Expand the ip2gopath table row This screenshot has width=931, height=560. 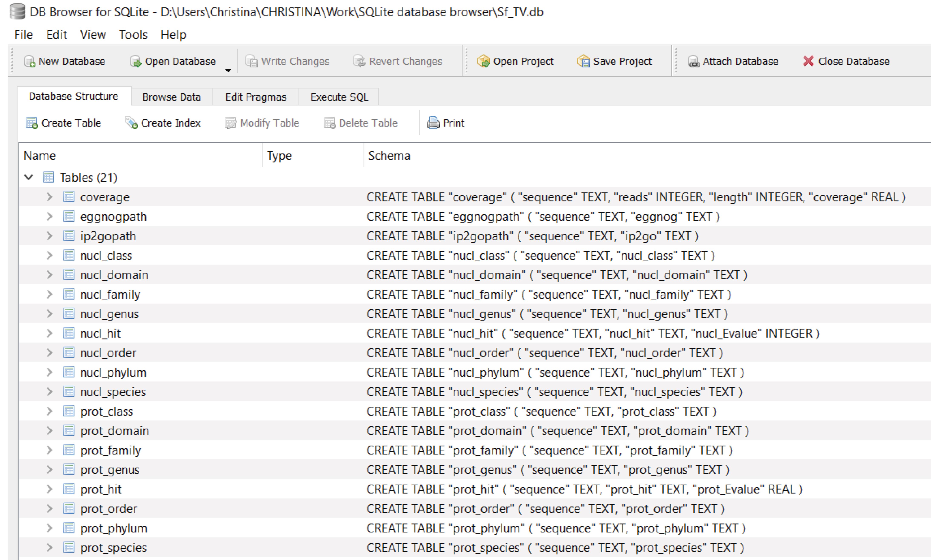coord(49,236)
